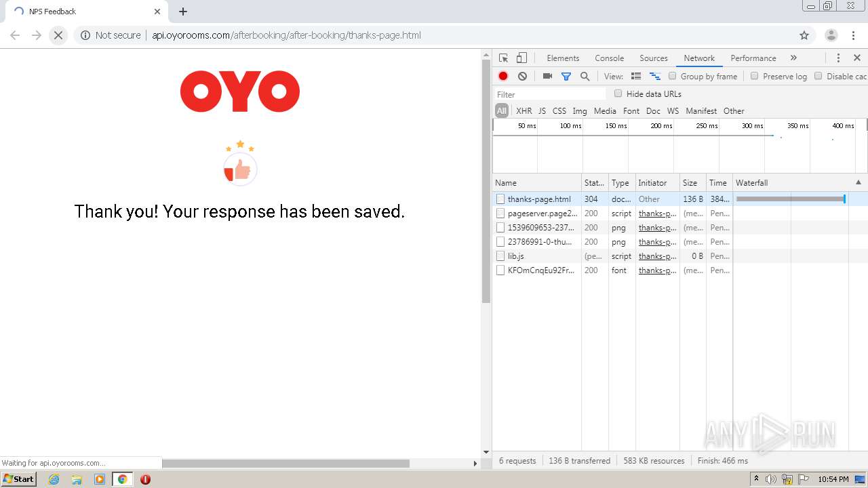Check Hide data URLs option
This screenshot has height=488, width=868.
point(618,94)
